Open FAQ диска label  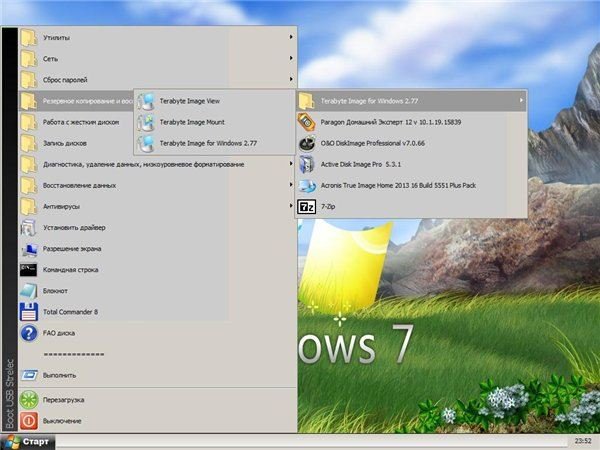tap(59, 333)
